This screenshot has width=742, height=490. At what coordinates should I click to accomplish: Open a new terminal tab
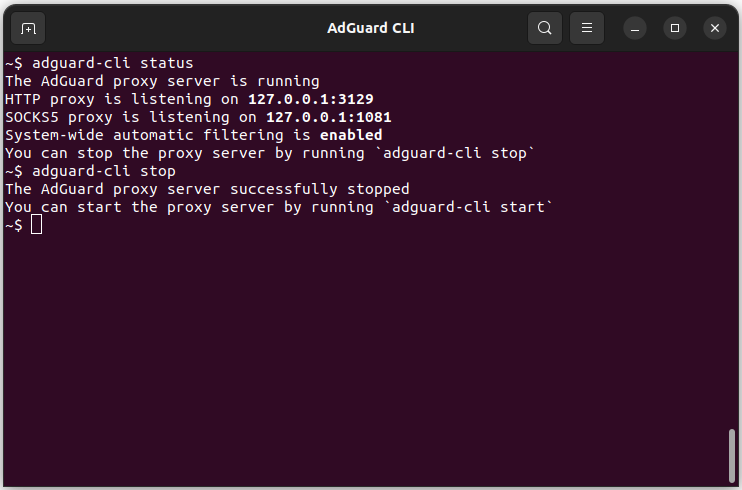[x=28, y=28]
